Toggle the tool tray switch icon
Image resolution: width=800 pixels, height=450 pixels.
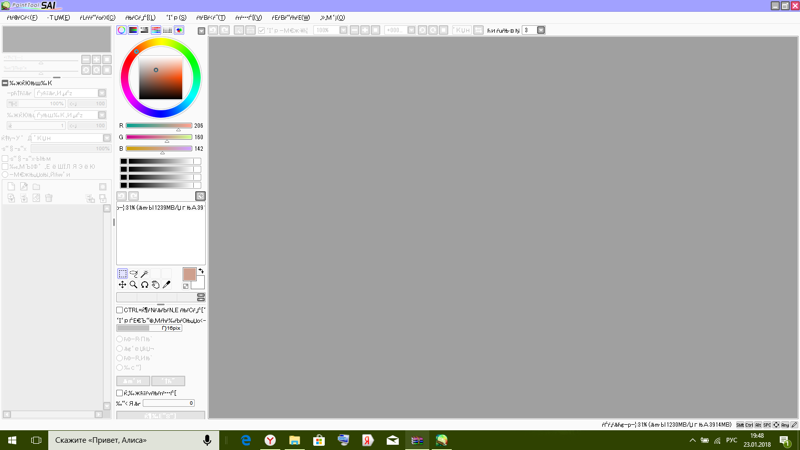[x=201, y=297]
